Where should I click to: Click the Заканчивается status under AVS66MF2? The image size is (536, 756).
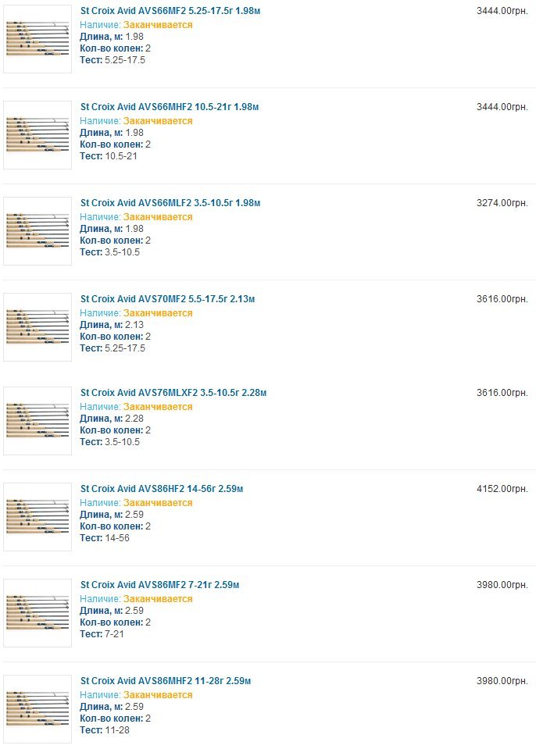click(158, 24)
